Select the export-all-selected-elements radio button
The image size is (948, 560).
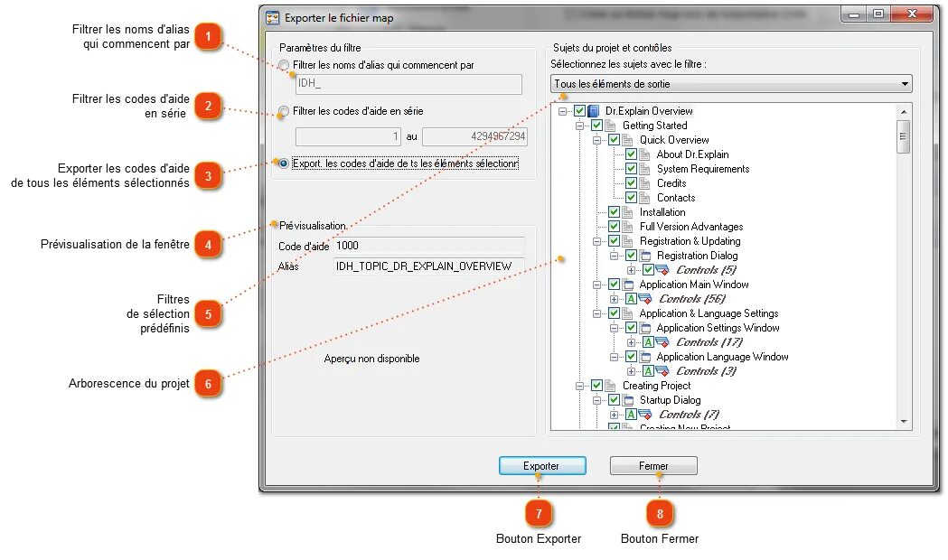(x=284, y=163)
